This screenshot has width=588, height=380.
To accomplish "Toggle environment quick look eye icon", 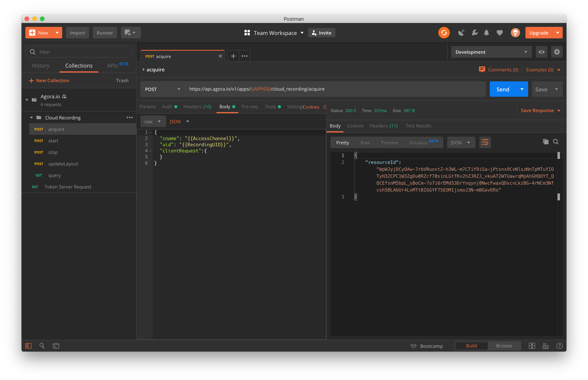I will 542,52.
